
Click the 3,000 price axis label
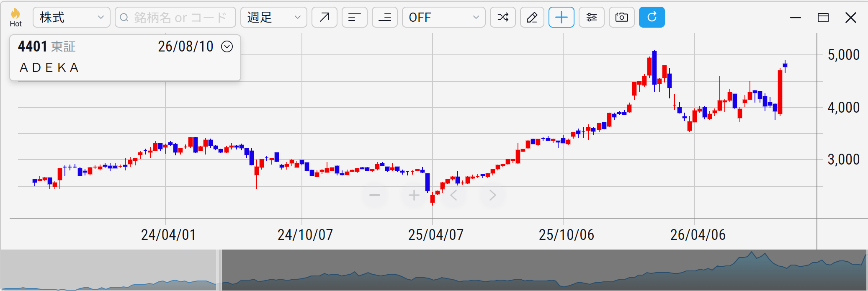844,160
